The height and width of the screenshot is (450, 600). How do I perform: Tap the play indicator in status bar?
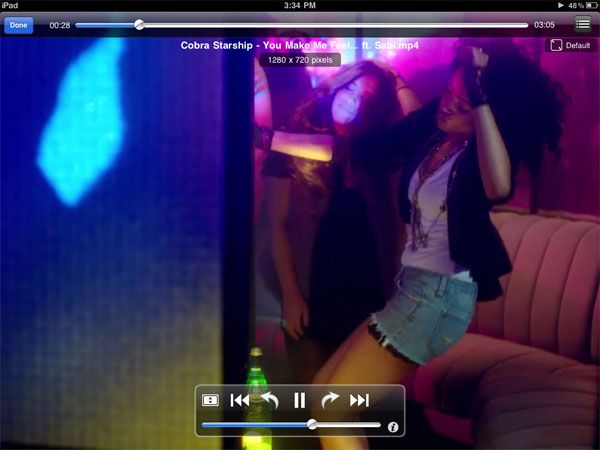coord(561,5)
